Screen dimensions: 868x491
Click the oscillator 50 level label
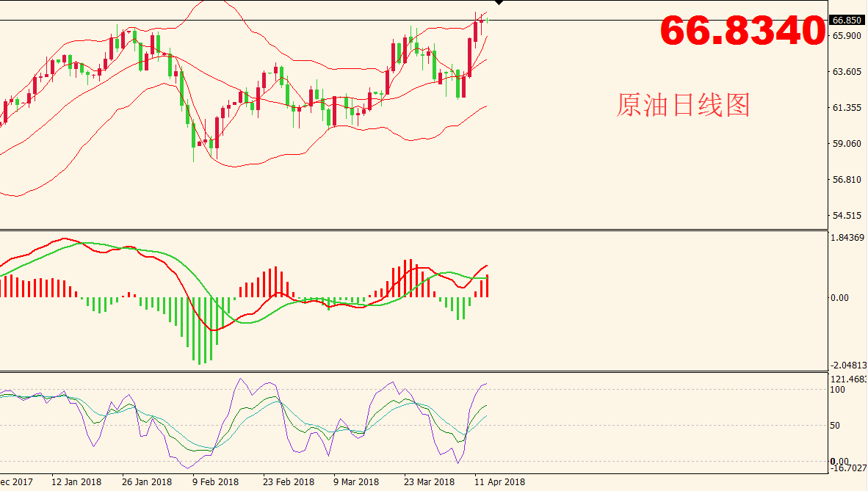[x=837, y=426]
